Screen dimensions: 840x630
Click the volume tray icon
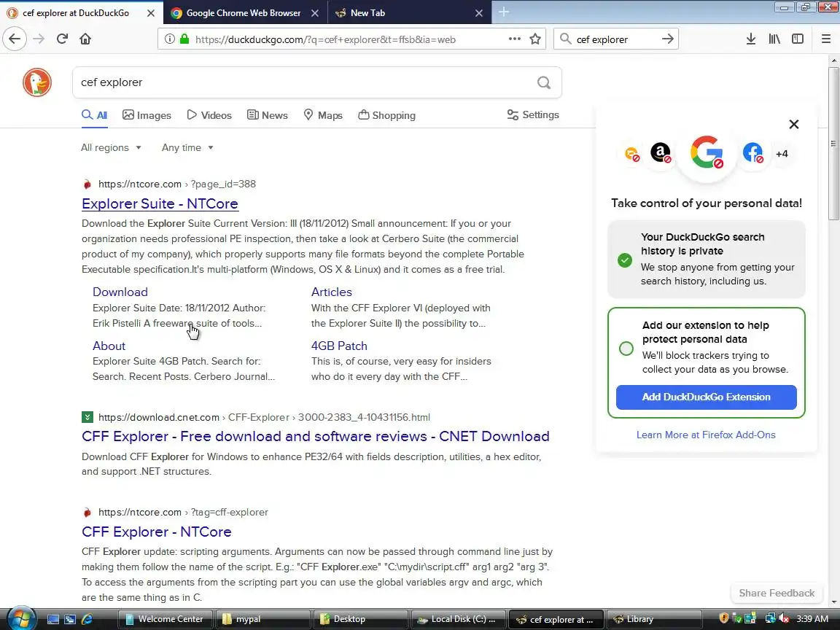[784, 619]
